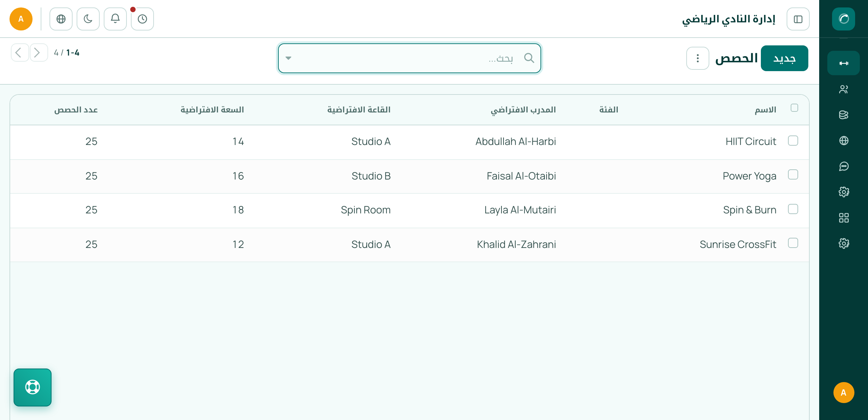Sort by السعة الافتراضية column header

[212, 110]
